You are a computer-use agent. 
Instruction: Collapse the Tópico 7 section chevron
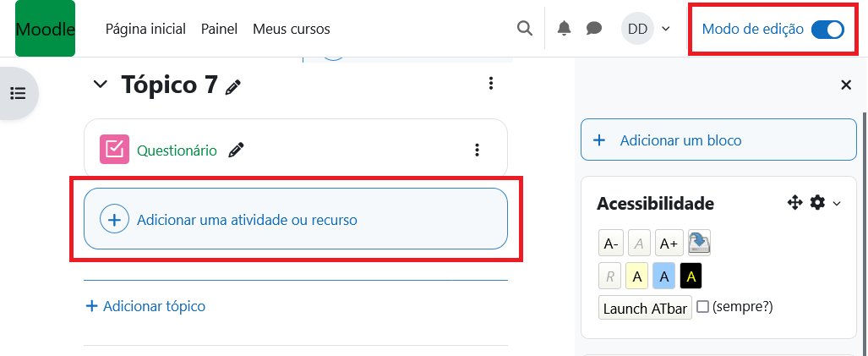tap(101, 85)
